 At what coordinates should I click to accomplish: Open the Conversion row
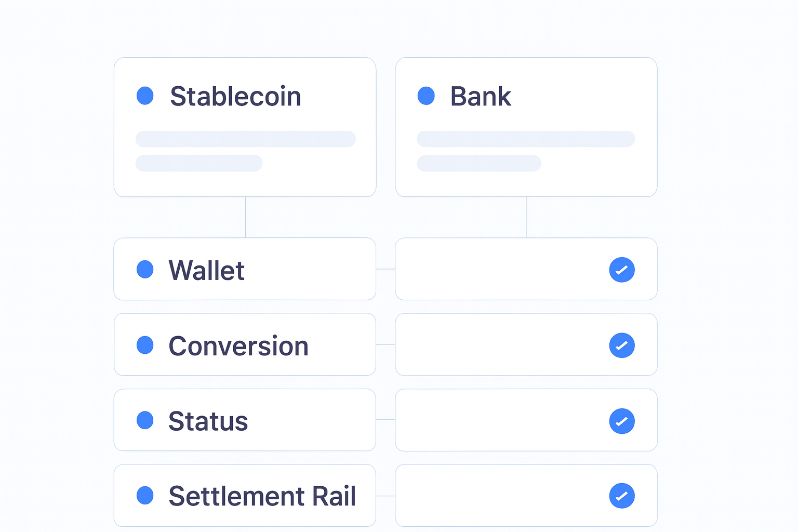[245, 344]
